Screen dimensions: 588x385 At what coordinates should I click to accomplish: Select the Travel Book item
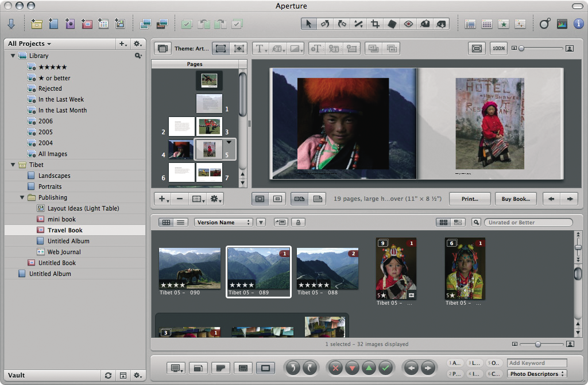[75, 230]
